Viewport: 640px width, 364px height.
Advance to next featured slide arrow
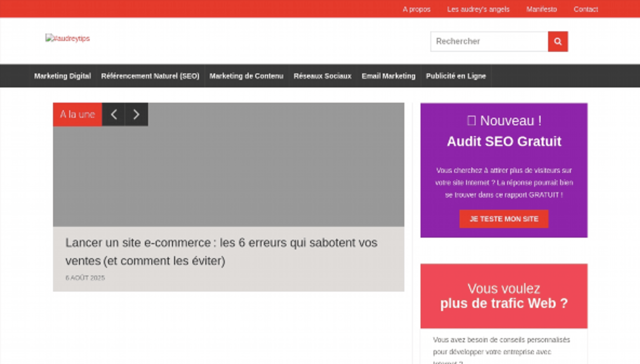[x=136, y=115]
